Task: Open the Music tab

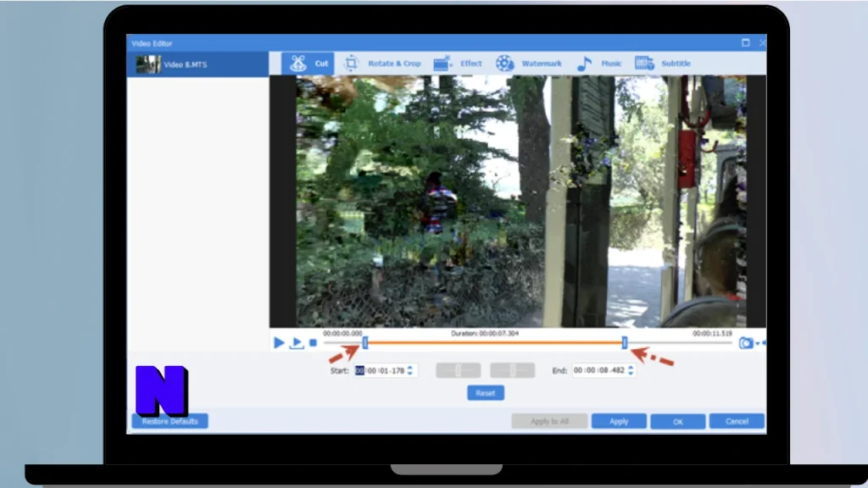Action: point(599,64)
